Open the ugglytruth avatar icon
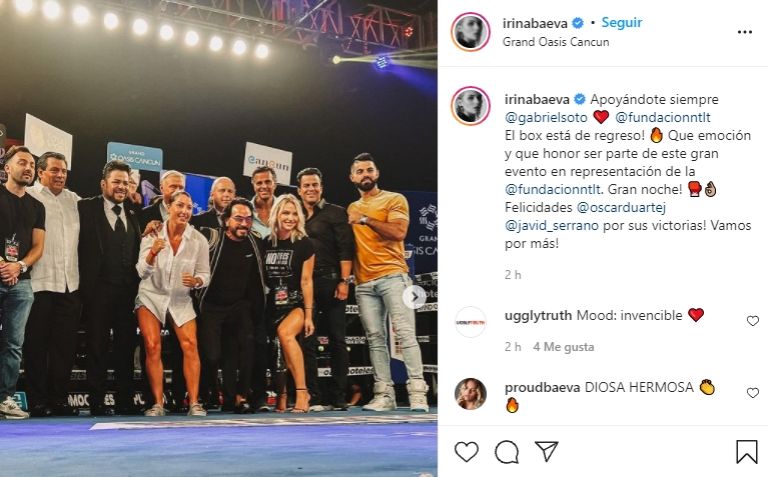This screenshot has width=768, height=477. [x=470, y=322]
